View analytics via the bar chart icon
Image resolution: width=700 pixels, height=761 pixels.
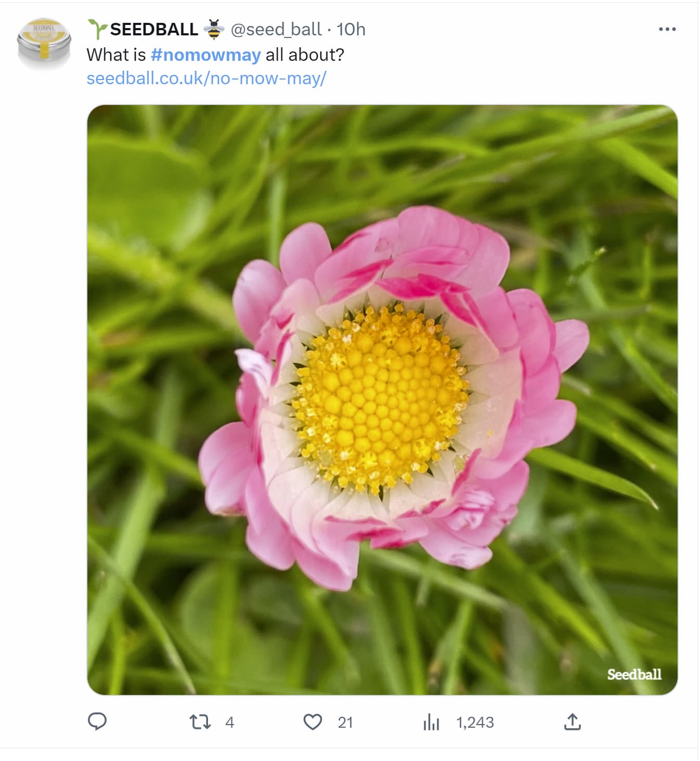[x=431, y=722]
